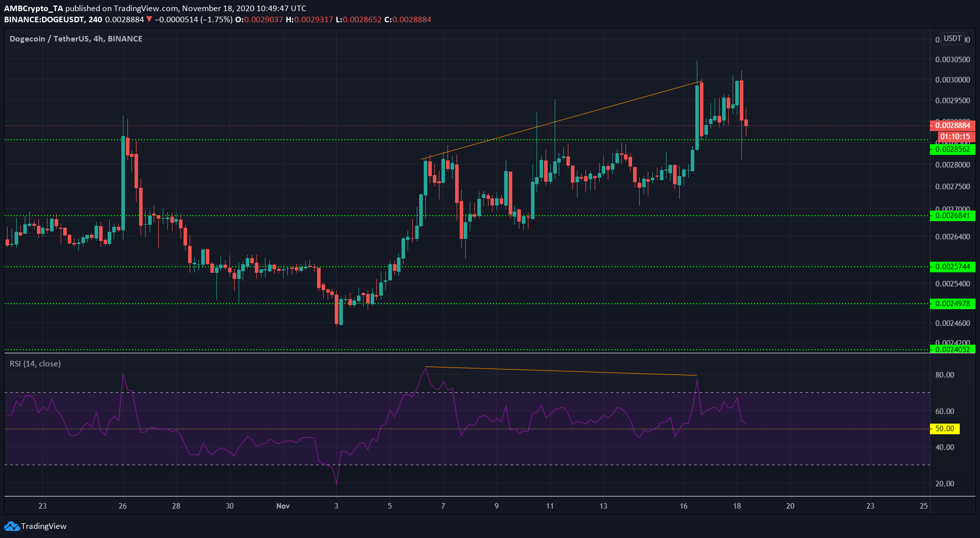Click the −0.0000514 (−1.75%) change value
The height and width of the screenshot is (538, 980).
pos(194,20)
